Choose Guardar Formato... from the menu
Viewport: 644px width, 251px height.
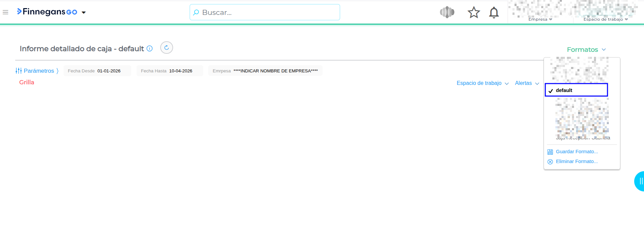576,152
